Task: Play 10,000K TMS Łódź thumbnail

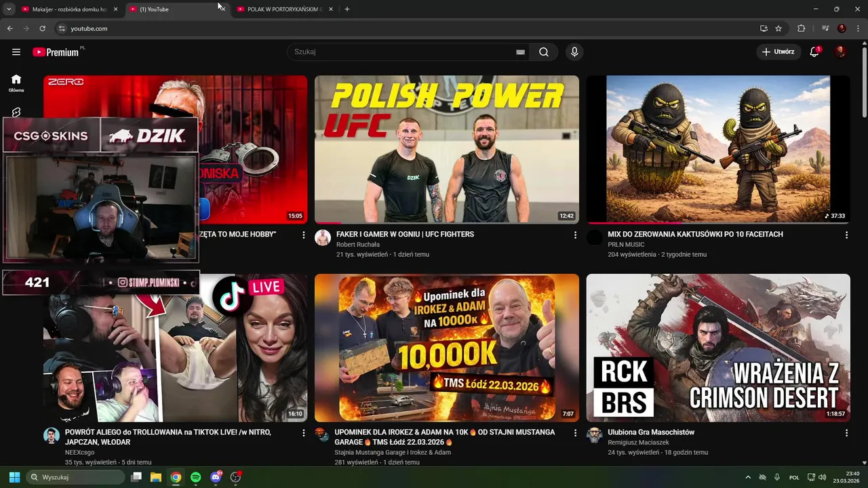Action: point(447,348)
